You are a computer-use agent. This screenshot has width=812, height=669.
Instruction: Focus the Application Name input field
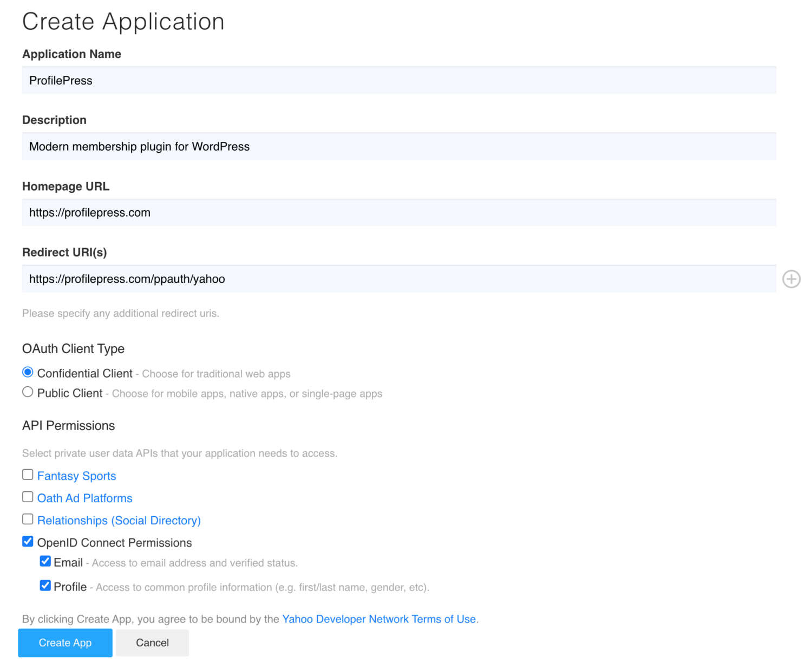399,80
